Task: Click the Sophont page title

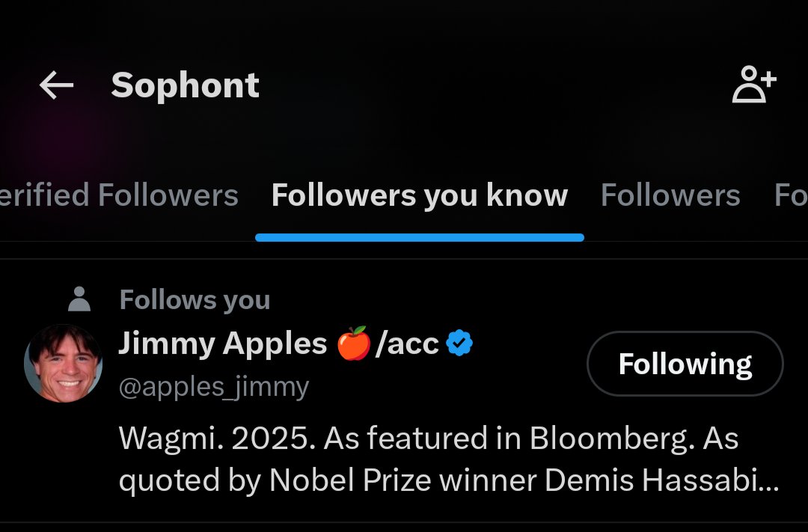Action: point(185,85)
